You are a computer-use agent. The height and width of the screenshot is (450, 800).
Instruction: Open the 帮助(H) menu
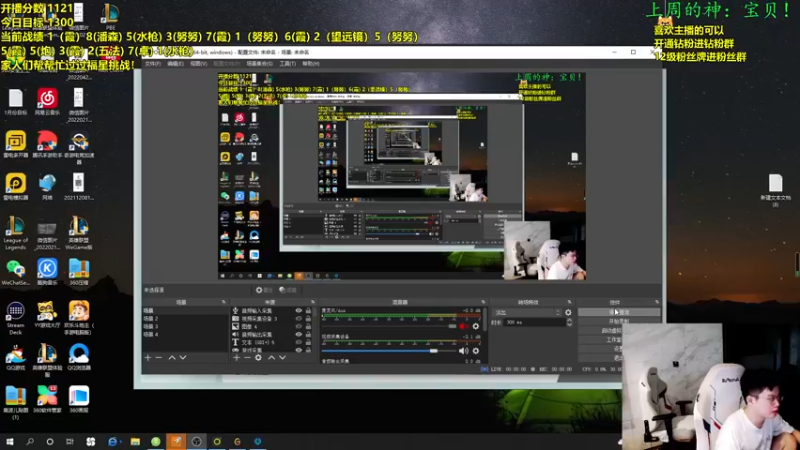click(x=311, y=64)
